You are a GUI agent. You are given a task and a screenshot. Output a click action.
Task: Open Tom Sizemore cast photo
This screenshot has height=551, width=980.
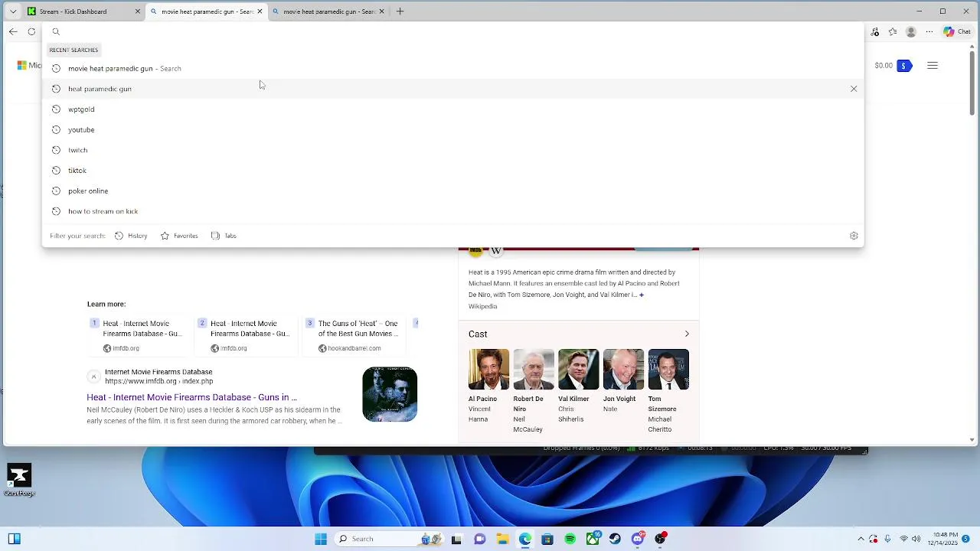pyautogui.click(x=668, y=370)
